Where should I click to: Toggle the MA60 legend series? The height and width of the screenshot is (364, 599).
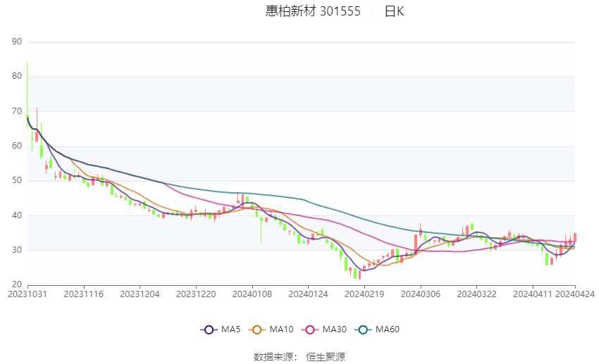[377, 330]
